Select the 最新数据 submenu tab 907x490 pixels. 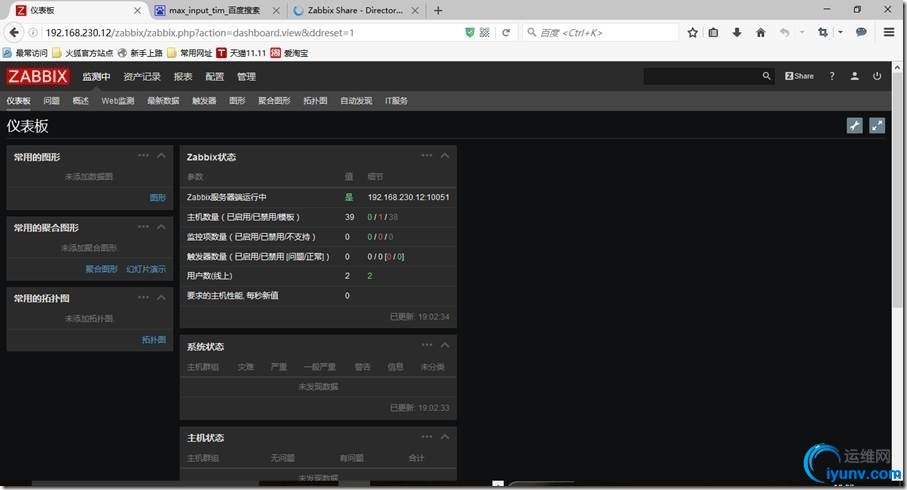click(163, 101)
